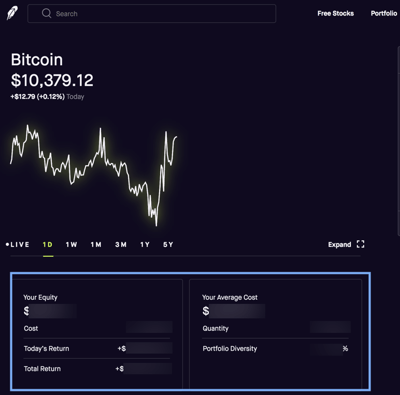The width and height of the screenshot is (400, 395).
Task: Click the expand fullscreen icon
Action: [x=360, y=244]
